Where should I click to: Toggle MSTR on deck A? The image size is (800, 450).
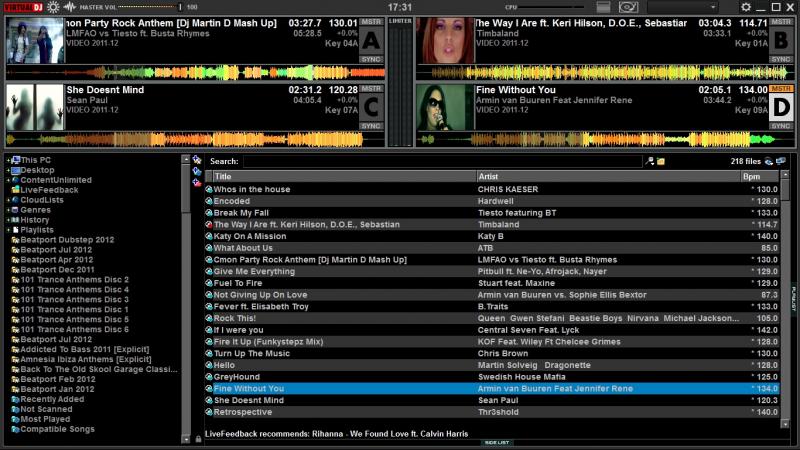tap(371, 22)
